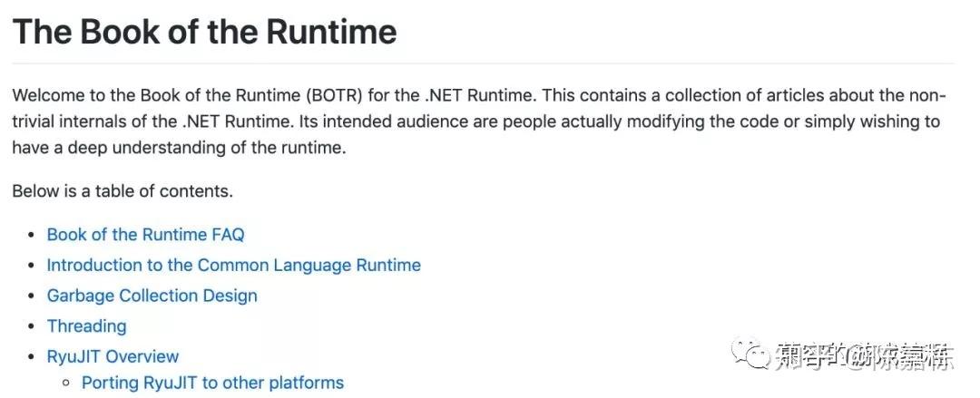Open the Book of the Runtime FAQ link
Screen dimensions: 980x398
pos(145,235)
